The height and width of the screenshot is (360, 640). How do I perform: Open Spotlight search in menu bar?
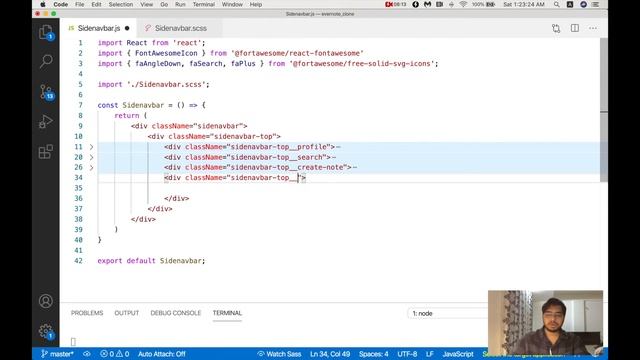(x=557, y=4)
